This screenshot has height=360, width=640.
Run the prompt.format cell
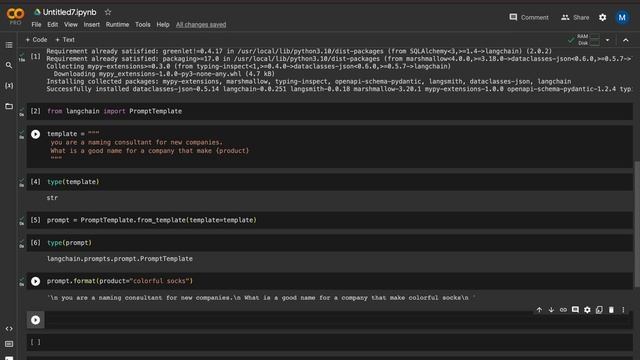point(36,281)
